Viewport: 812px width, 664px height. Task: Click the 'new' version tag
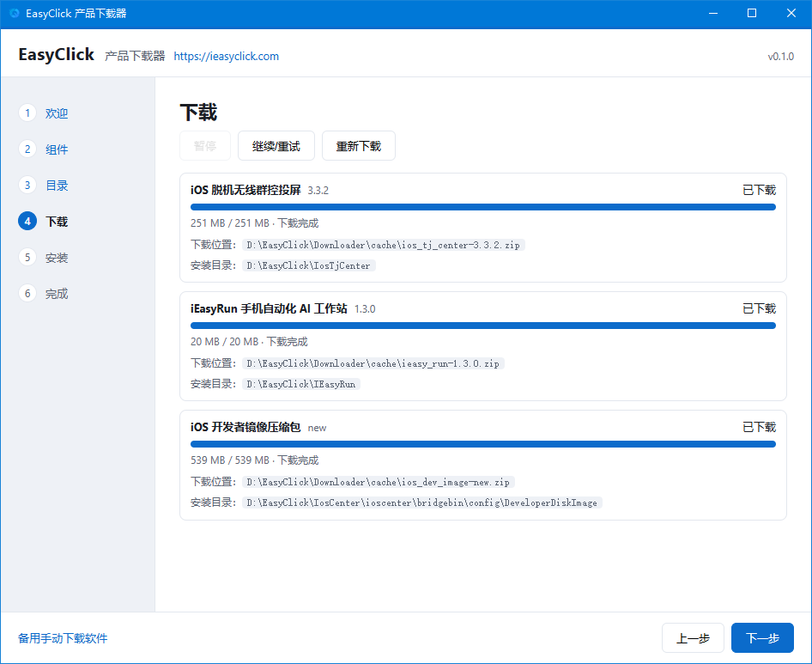coord(317,428)
